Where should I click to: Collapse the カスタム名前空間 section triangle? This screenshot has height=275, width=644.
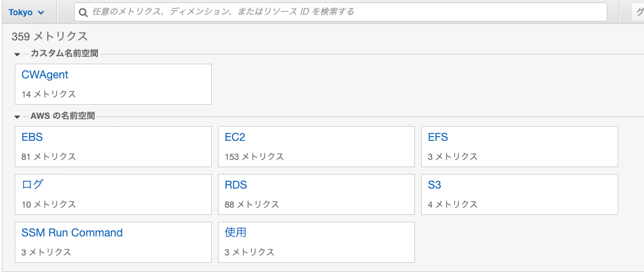[x=17, y=55]
